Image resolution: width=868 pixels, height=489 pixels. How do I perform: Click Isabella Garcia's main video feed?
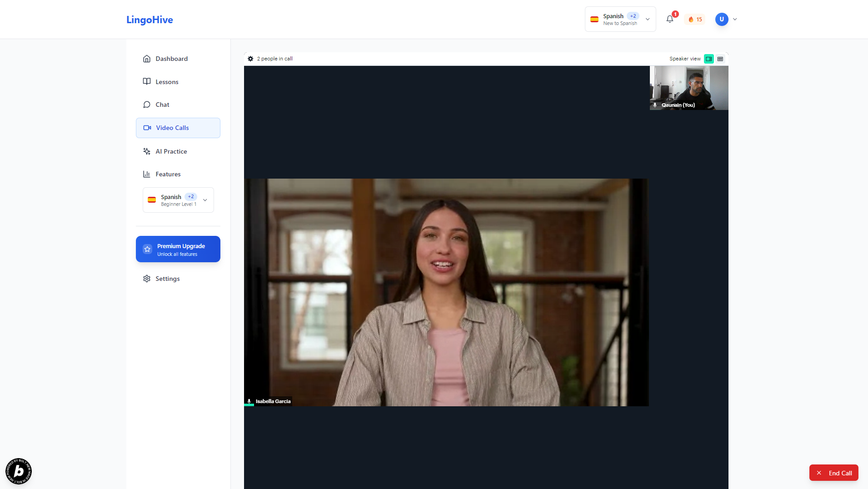tap(446, 292)
